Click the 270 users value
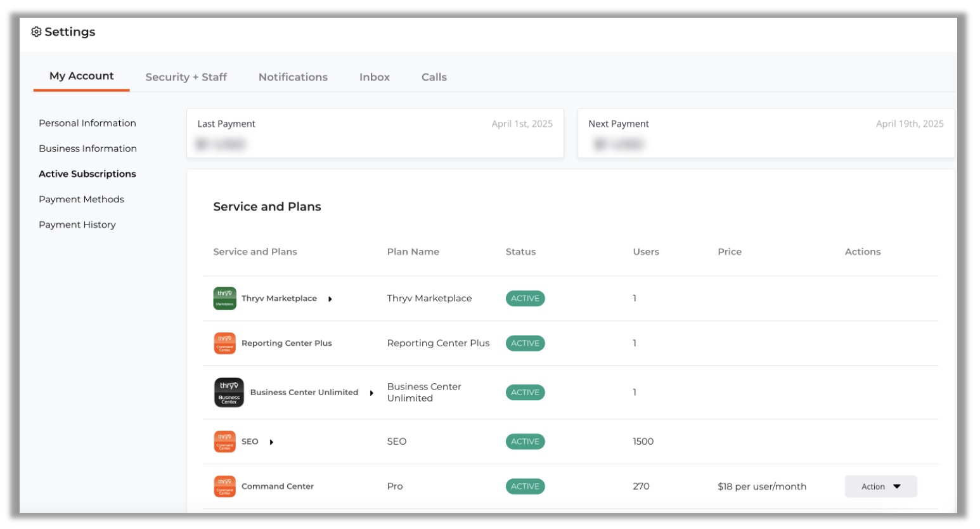 (x=641, y=487)
